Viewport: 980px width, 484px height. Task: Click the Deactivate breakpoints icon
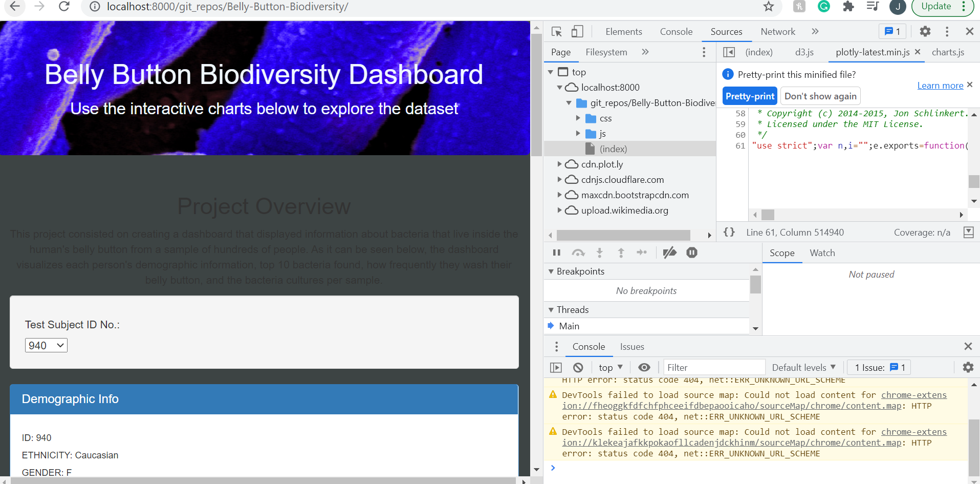(670, 252)
